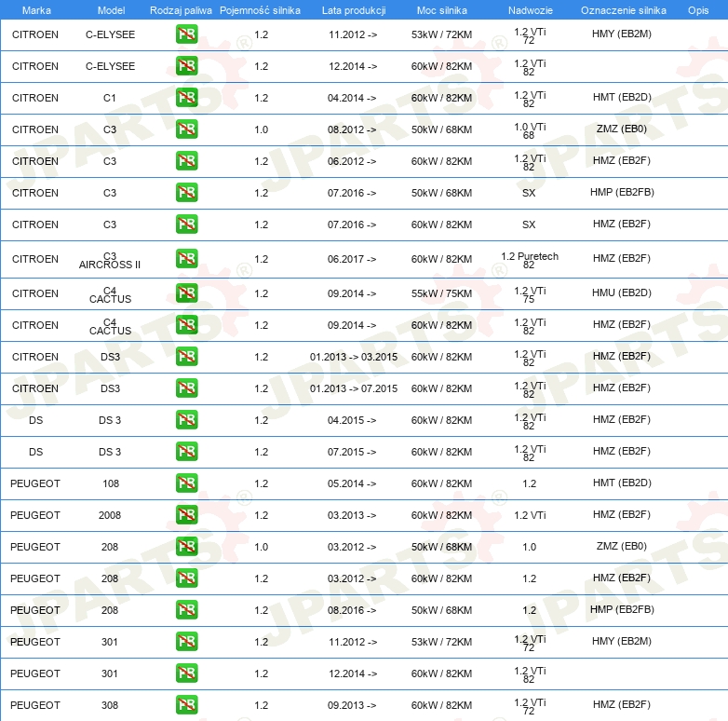
Task: Click fuel icon in C4 CACTUS 60kW row
Action: tap(186, 325)
